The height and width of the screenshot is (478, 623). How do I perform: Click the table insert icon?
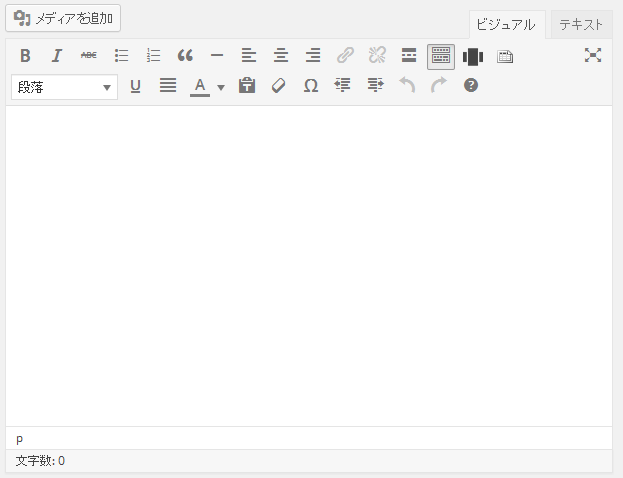click(505, 56)
